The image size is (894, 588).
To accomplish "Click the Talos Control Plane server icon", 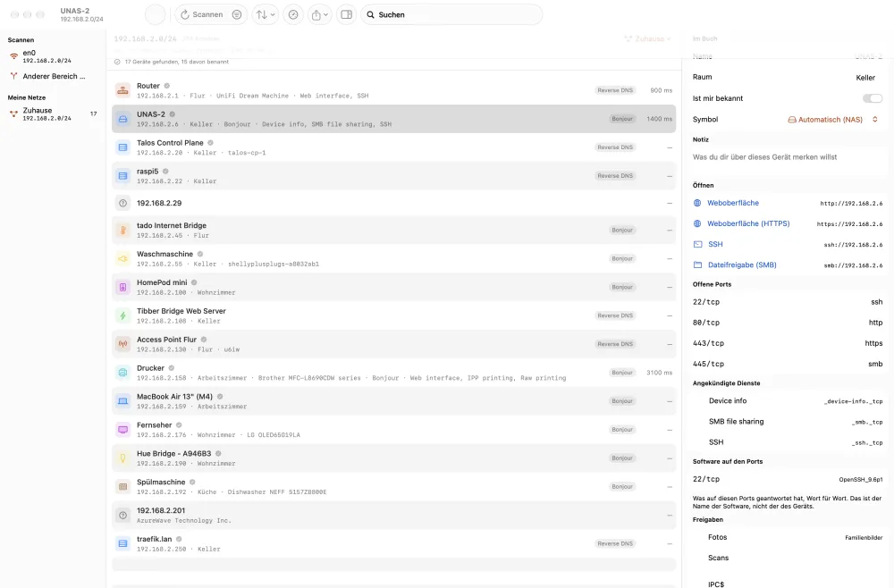I will tap(122, 147).
